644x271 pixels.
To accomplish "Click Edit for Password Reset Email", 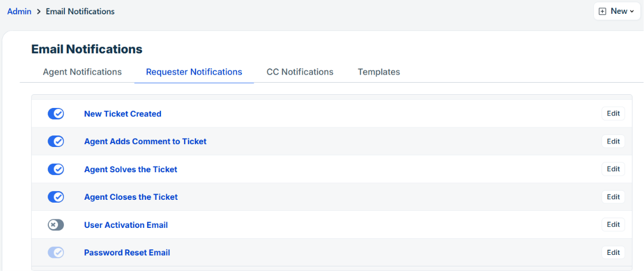I will pos(613,253).
